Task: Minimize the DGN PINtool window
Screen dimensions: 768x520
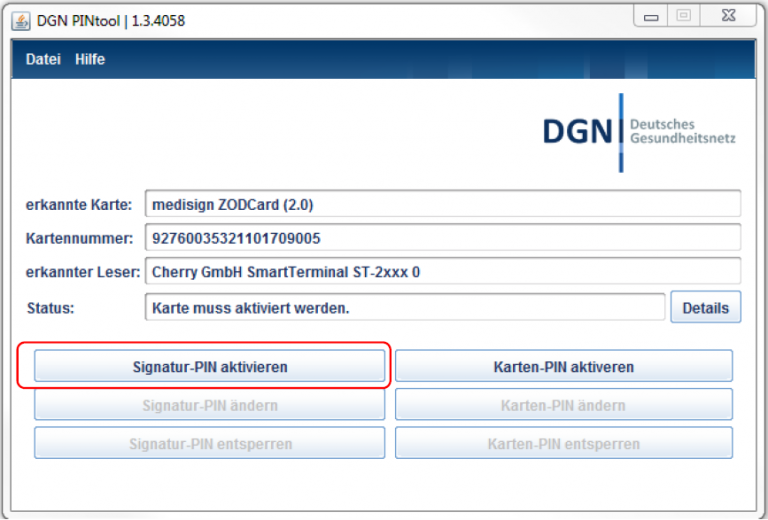Action: click(x=650, y=16)
